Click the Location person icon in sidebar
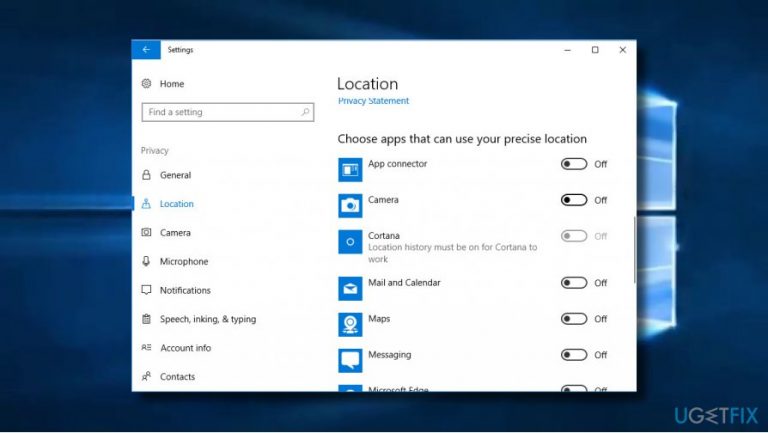This screenshot has height=433, width=768. [x=146, y=204]
